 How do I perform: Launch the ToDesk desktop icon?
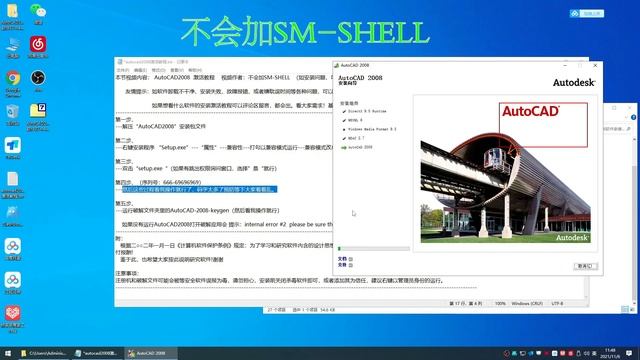click(x=13, y=147)
